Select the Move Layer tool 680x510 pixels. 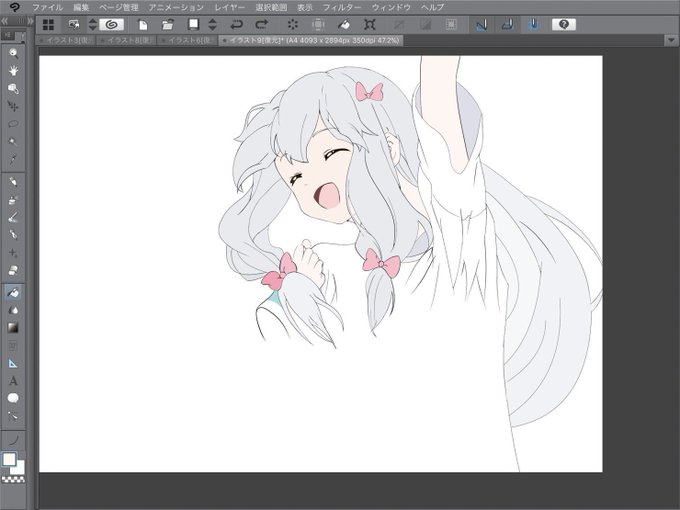(x=13, y=106)
